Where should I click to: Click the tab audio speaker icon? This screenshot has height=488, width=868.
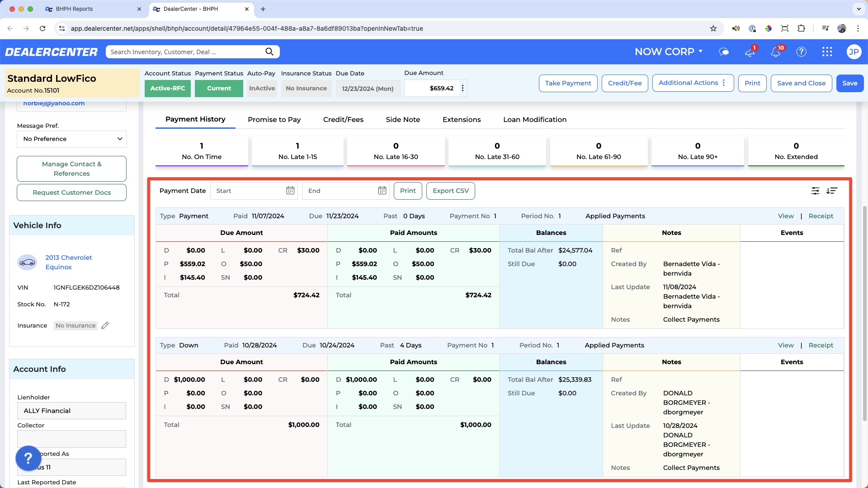(x=736, y=28)
